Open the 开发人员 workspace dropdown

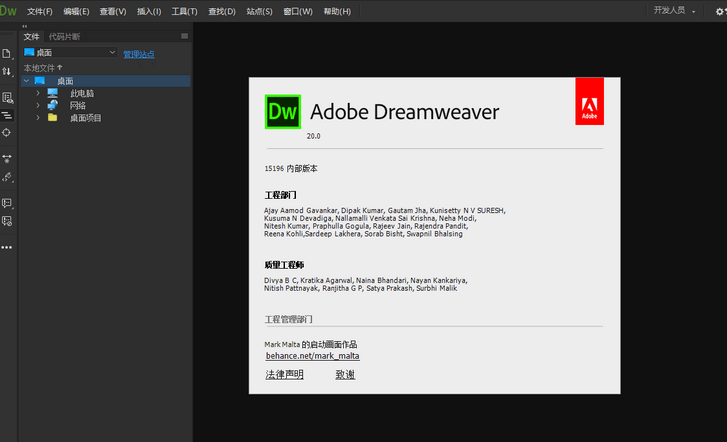(x=674, y=11)
